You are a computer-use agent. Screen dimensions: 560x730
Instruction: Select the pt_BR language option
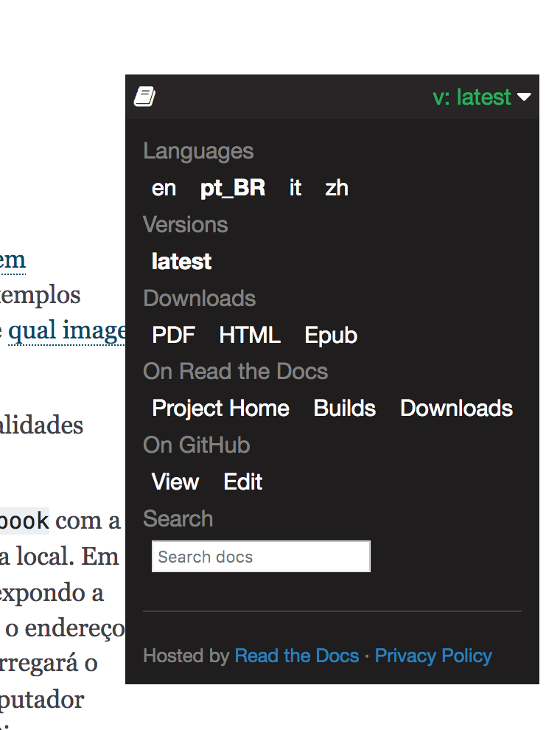coord(232,188)
